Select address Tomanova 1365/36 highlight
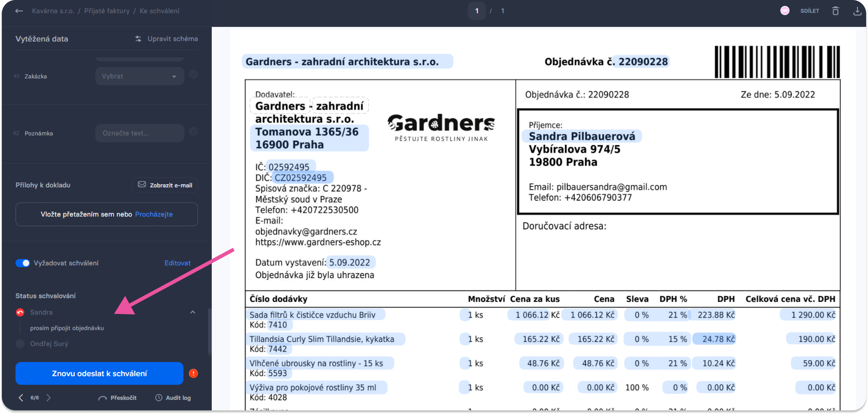The height and width of the screenshot is (414, 868). pyautogui.click(x=309, y=138)
